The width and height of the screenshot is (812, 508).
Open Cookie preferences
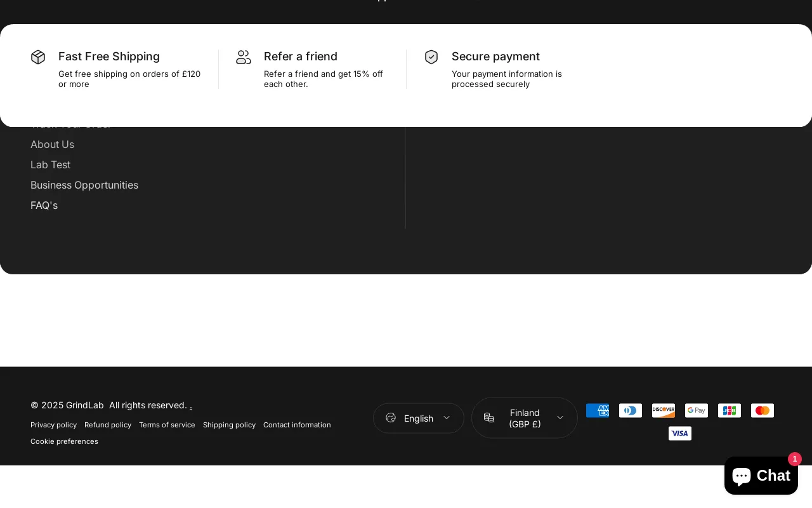[64, 442]
